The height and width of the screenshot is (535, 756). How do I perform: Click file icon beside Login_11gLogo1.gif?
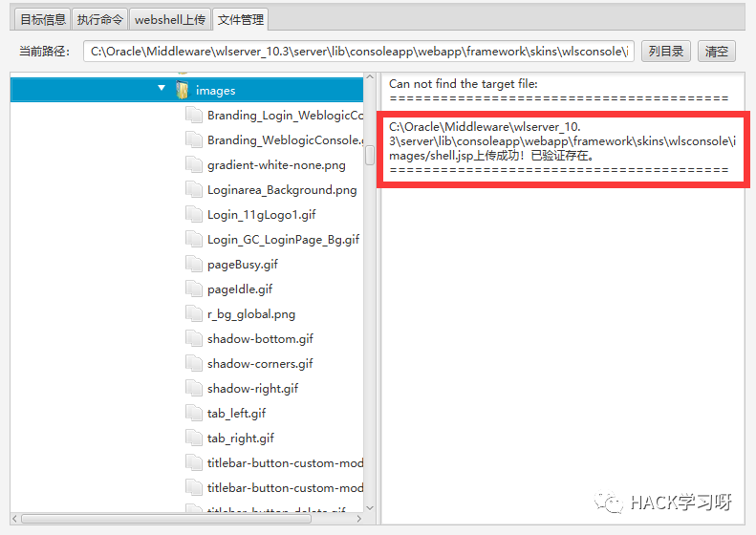[194, 214]
